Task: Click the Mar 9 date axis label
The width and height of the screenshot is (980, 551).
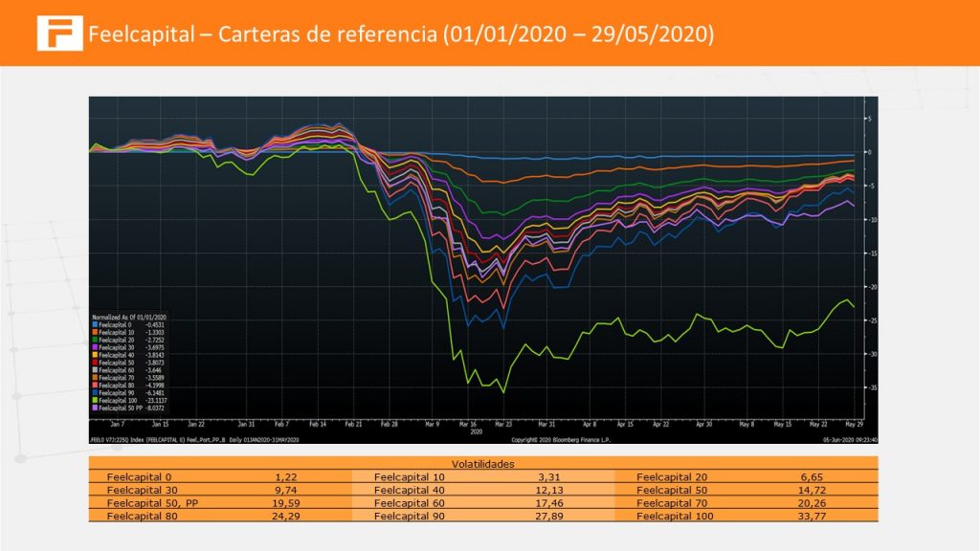Action: [x=433, y=424]
